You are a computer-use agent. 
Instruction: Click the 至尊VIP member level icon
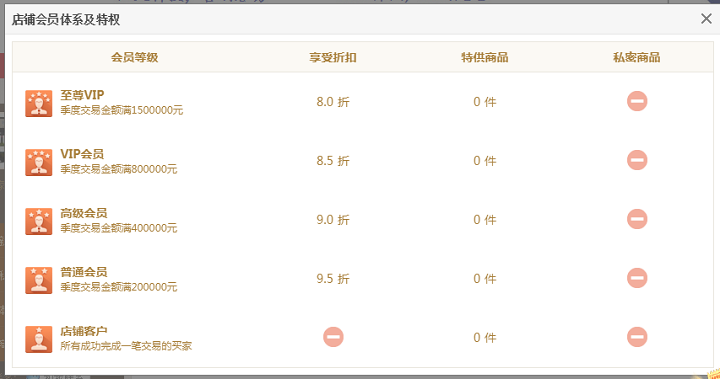pos(39,103)
